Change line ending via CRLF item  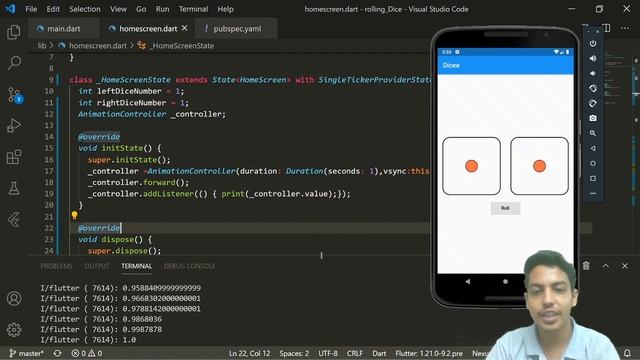point(355,353)
